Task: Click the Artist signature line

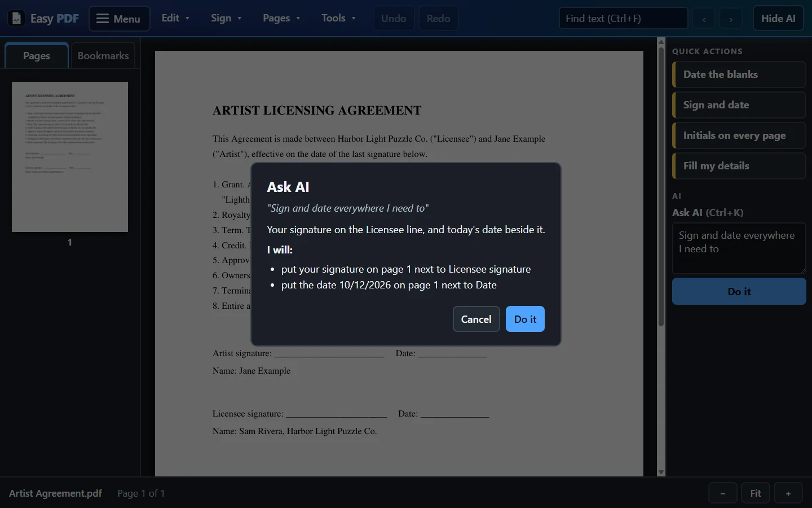Action: pos(329,353)
